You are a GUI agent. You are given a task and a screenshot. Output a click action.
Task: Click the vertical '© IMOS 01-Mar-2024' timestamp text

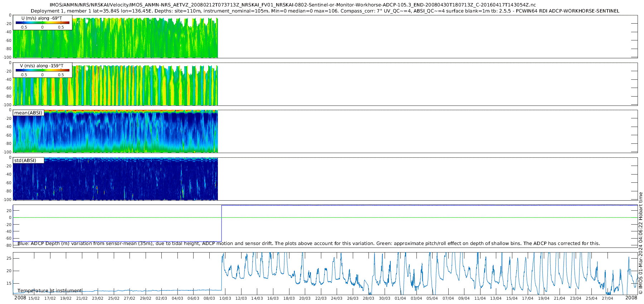click(x=640, y=243)
